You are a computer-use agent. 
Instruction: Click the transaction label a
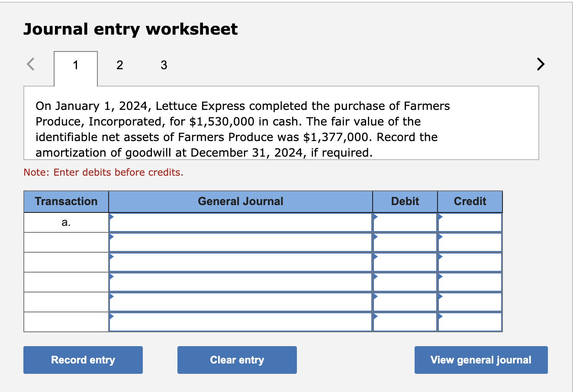pyautogui.click(x=65, y=222)
